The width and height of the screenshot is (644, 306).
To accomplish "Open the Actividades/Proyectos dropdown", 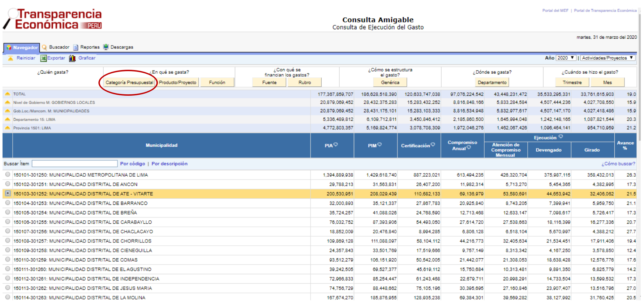I will pyautogui.click(x=607, y=58).
